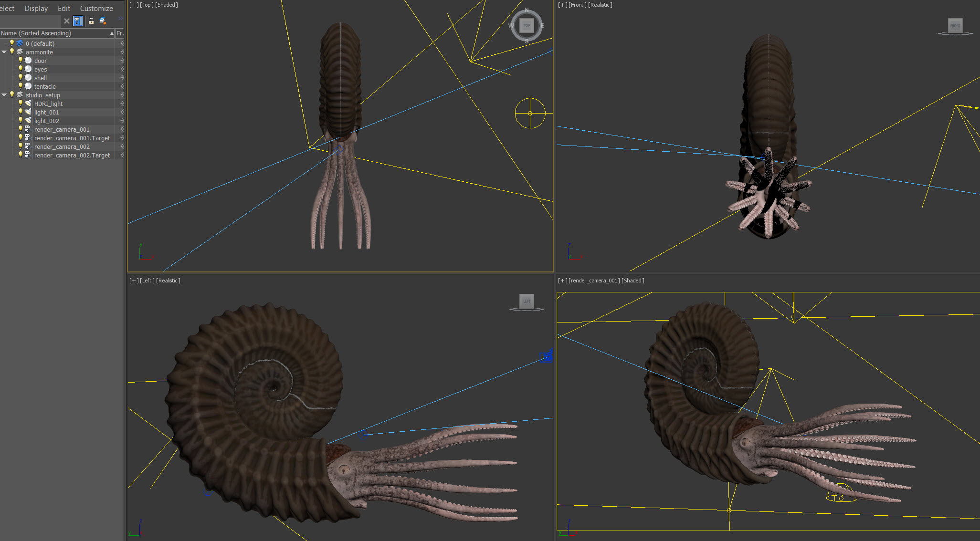
Task: Click the render_camera_002.Target camera icon
Action: click(29, 155)
